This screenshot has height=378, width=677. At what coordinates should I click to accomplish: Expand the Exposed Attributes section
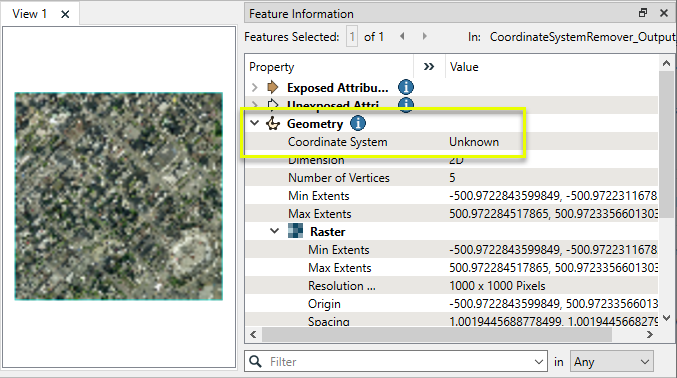pos(254,87)
